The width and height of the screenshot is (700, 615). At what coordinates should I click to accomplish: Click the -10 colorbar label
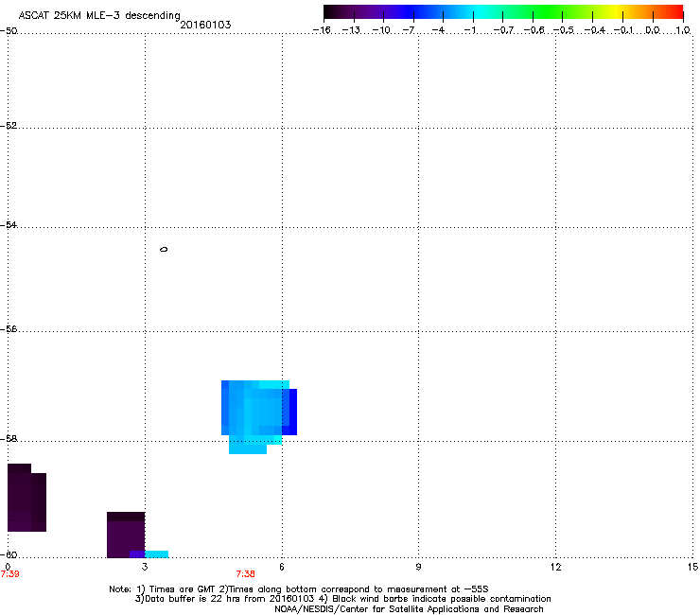click(382, 30)
